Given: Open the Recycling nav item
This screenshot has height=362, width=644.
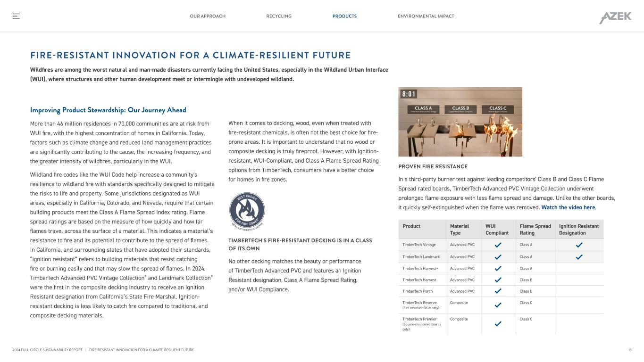Looking at the screenshot, I should pyautogui.click(x=279, y=16).
